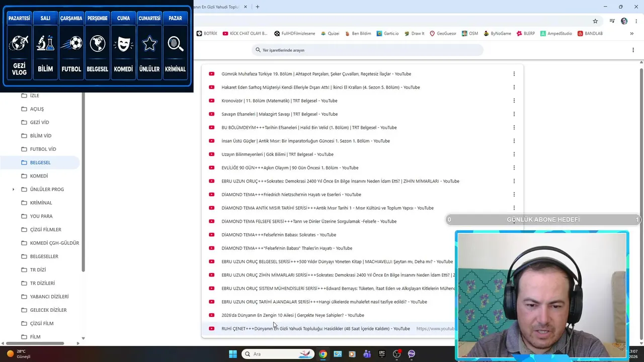Click the bookmark star in address bar
644x362 pixels.
pos(595,21)
